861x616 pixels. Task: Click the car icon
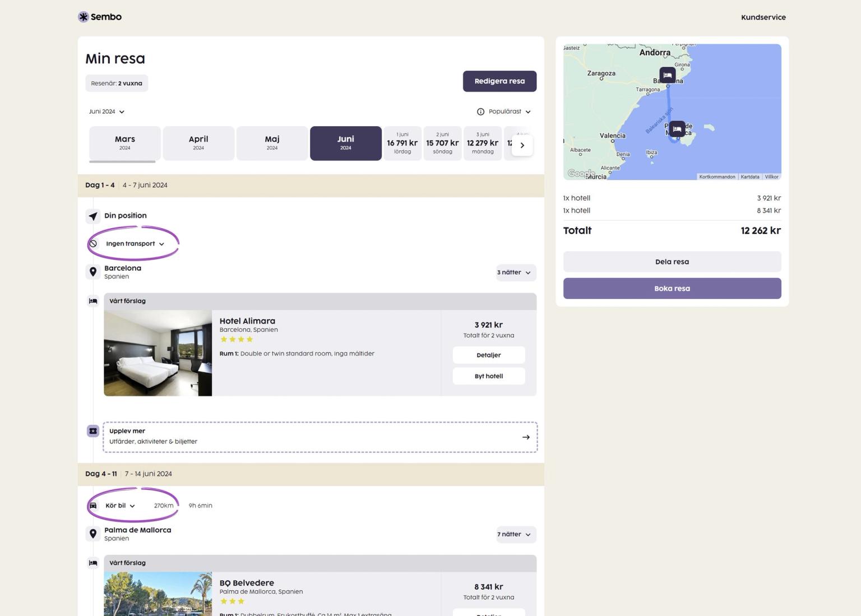pos(93,506)
